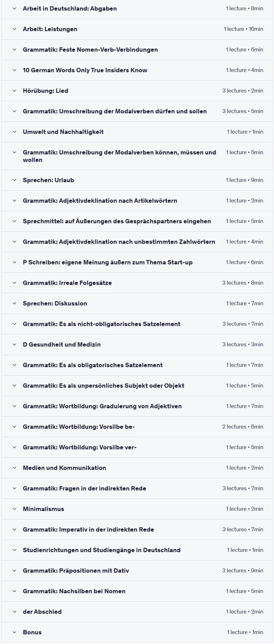The image size is (274, 644).
Task: Select Sprechen: Urlaub section title
Action: coord(49,180)
